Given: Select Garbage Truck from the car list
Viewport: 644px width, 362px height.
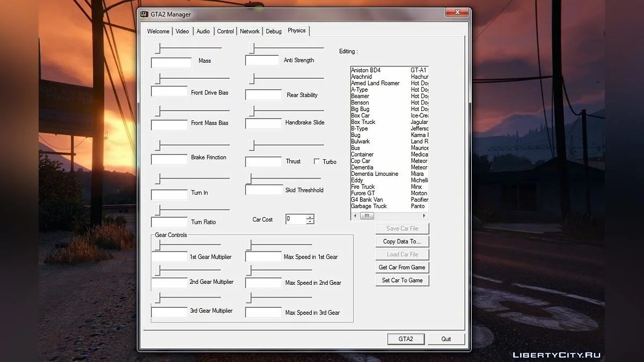Looking at the screenshot, I should coord(369,206).
